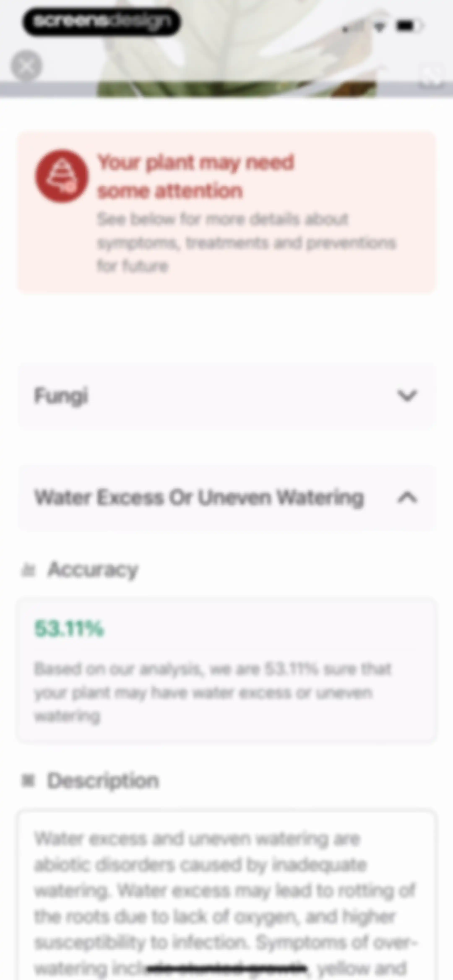Tap the home indicator bar at bottom
This screenshot has width=453, height=980.
tap(227, 968)
